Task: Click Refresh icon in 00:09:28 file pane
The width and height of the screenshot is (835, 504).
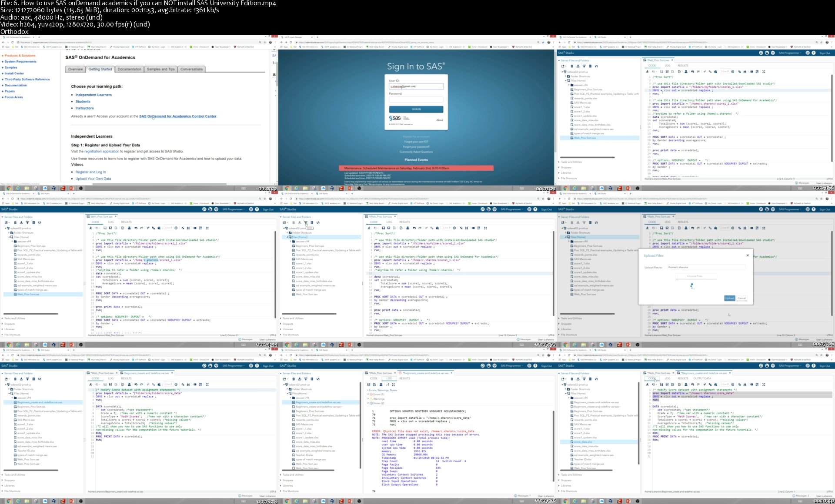Action: (x=318, y=379)
